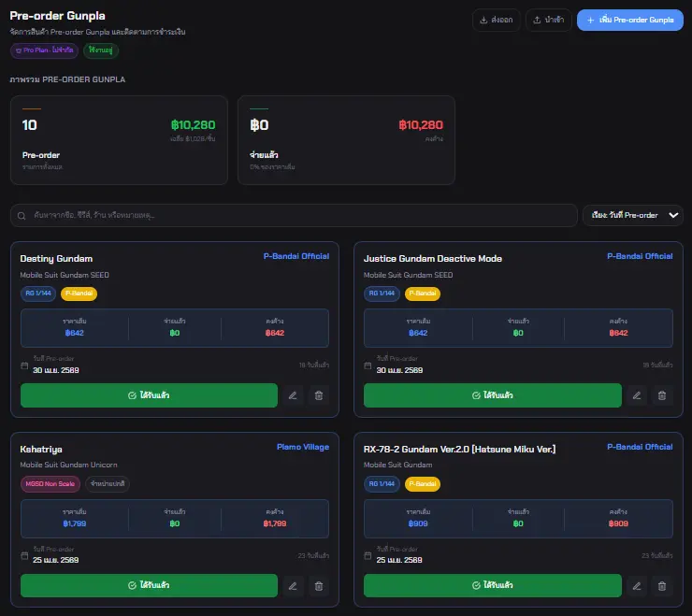
Task: Click P-Bandai Official on Justice Gundam card
Action: [640, 256]
